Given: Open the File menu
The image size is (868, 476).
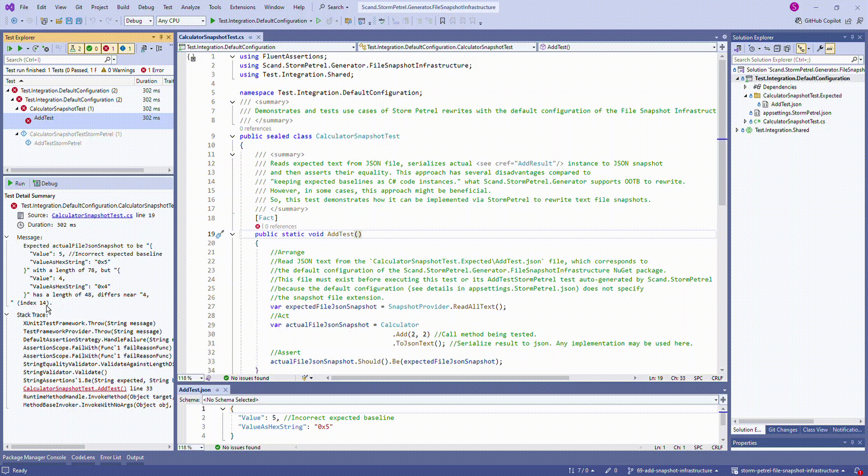Looking at the screenshot, I should coord(24,7).
